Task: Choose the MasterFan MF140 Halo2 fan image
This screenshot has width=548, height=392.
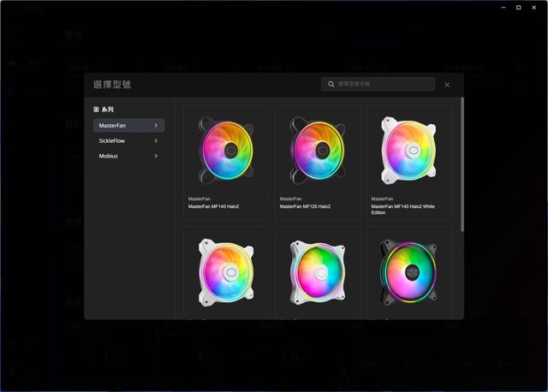Action: (226, 151)
